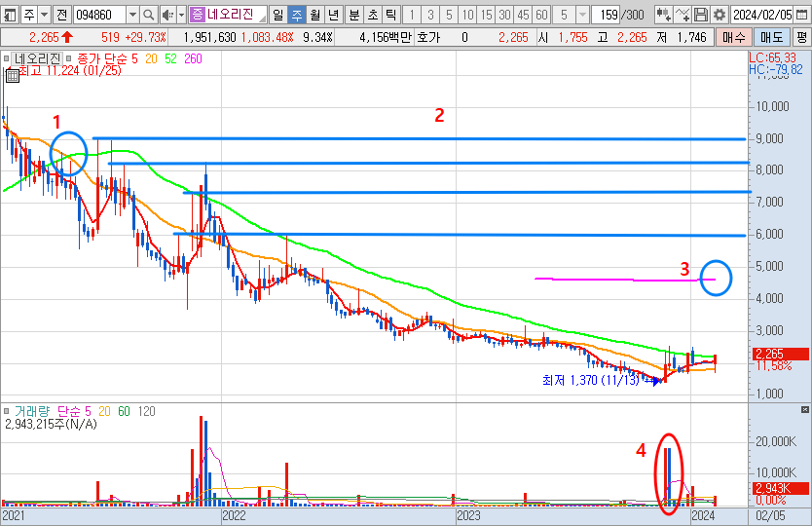Choose the 30 interval button
Image resolution: width=812 pixels, height=526 pixels.
[505, 15]
